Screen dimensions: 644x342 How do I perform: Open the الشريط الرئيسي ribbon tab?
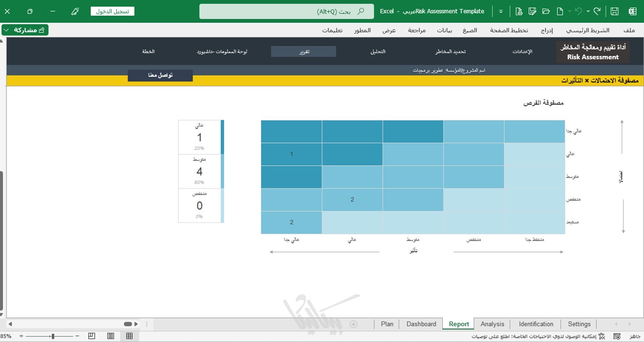tap(588, 30)
